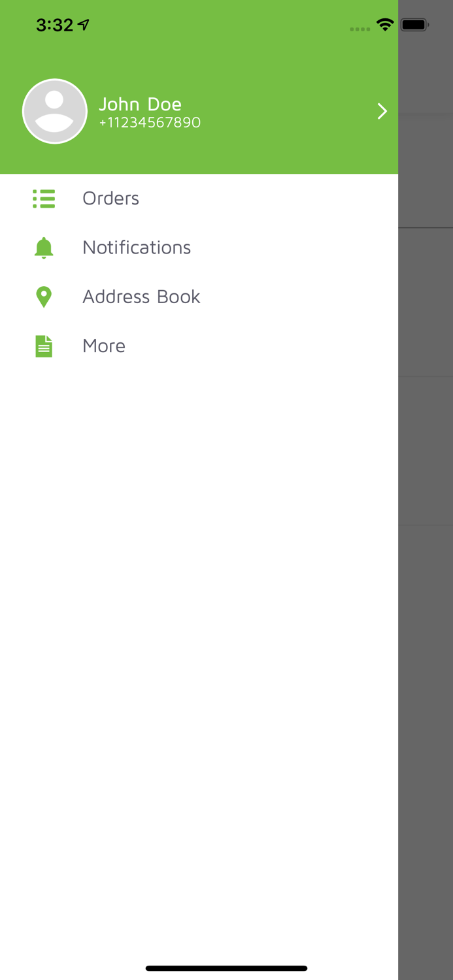Viewport: 453px width, 980px height.
Task: Tap the 3:32 clock in the status bar
Action: [54, 25]
